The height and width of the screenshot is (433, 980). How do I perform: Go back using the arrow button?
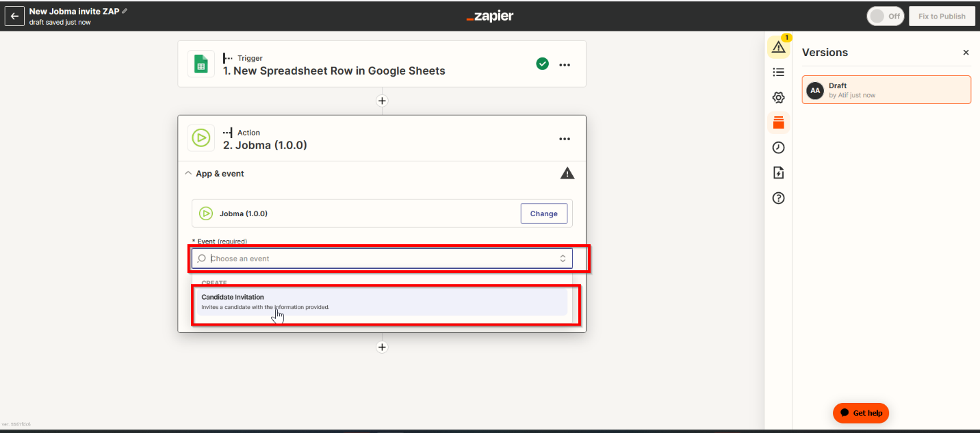click(x=14, y=16)
